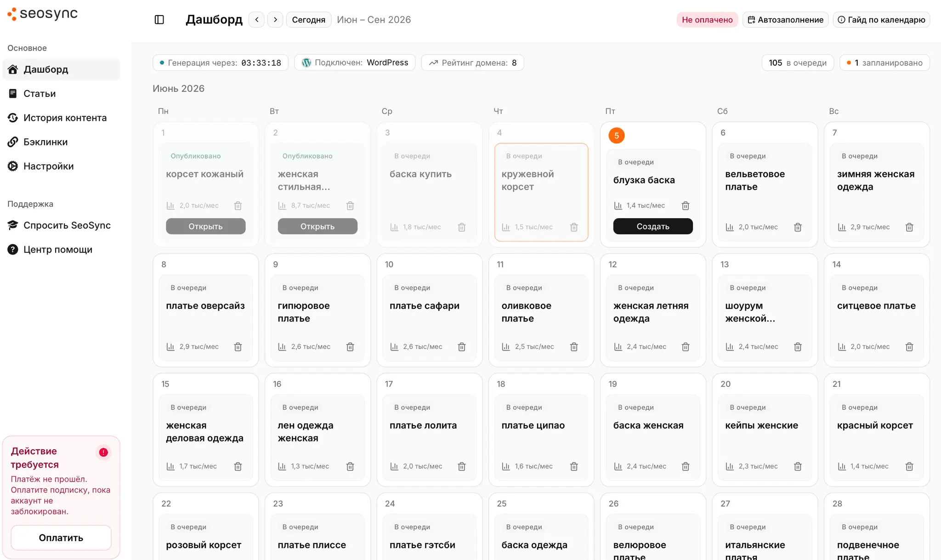The height and width of the screenshot is (560, 941).
Task: Delete the блузка баска card
Action: (686, 206)
